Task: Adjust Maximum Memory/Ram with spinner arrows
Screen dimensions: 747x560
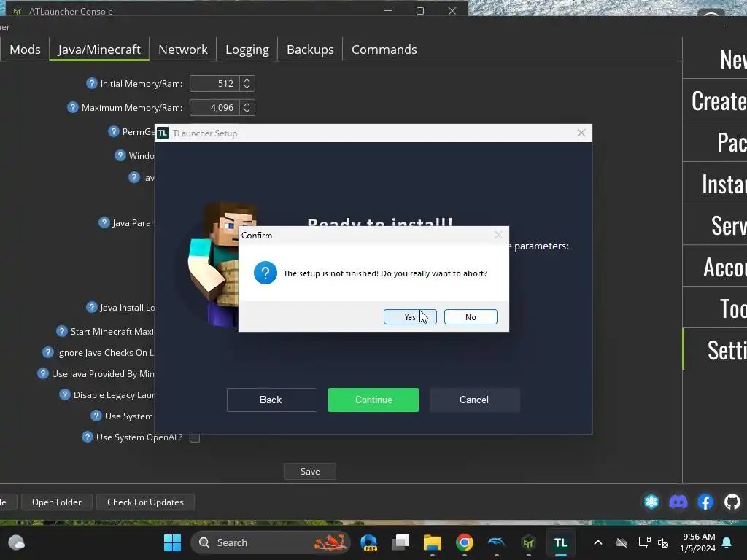Action: click(x=247, y=108)
